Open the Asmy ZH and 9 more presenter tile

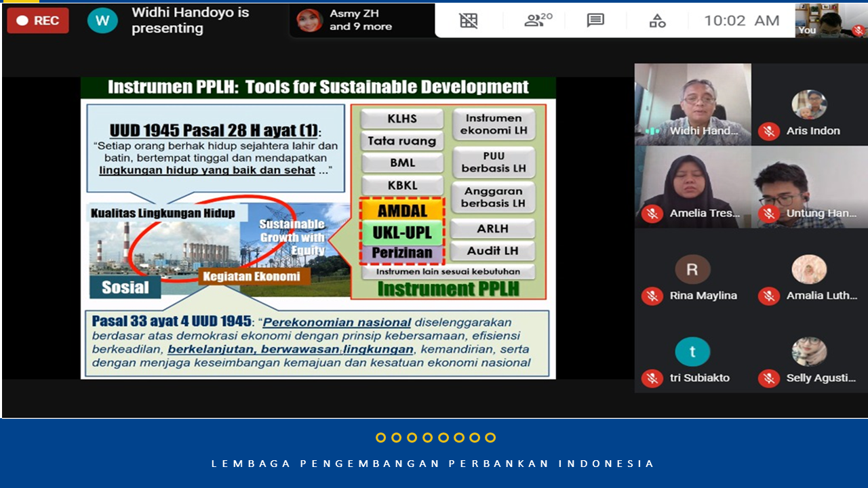(x=361, y=20)
